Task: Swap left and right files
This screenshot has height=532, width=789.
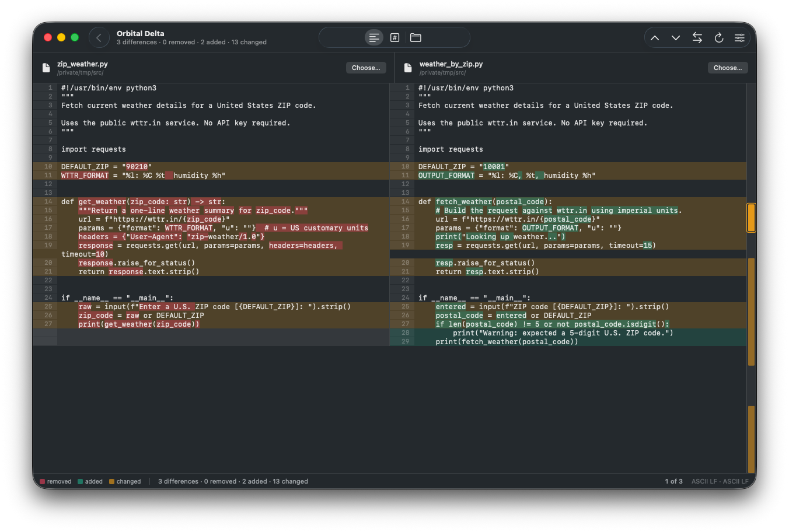Action: pos(697,38)
